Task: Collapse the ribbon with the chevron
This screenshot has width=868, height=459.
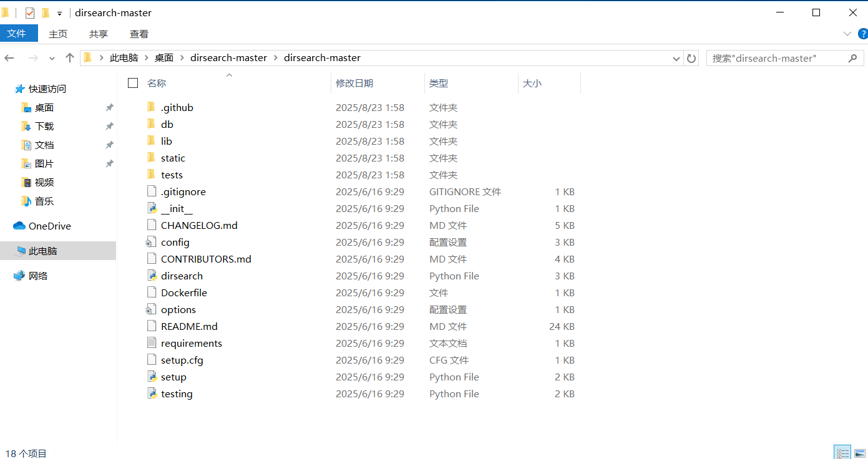Action: pyautogui.click(x=847, y=34)
